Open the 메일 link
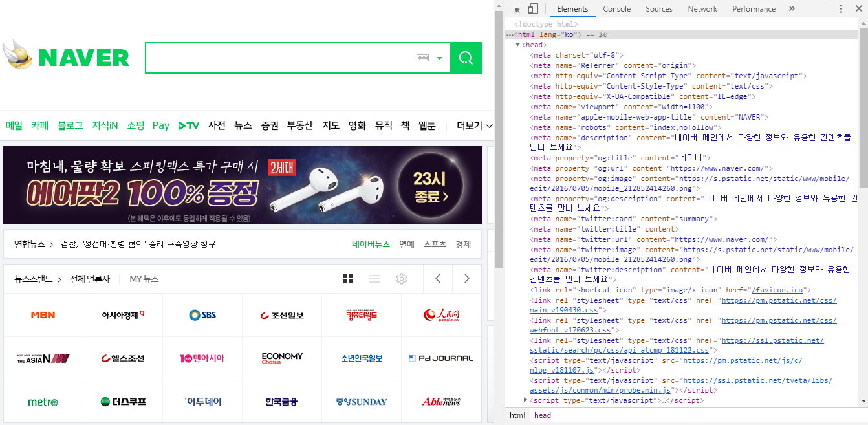The image size is (868, 425). [14, 125]
